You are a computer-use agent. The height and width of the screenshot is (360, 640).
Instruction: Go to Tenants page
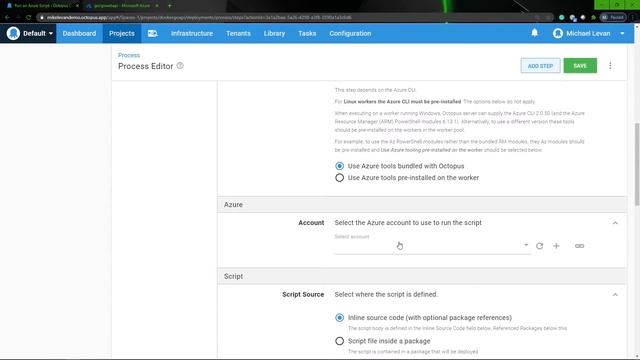[238, 33]
